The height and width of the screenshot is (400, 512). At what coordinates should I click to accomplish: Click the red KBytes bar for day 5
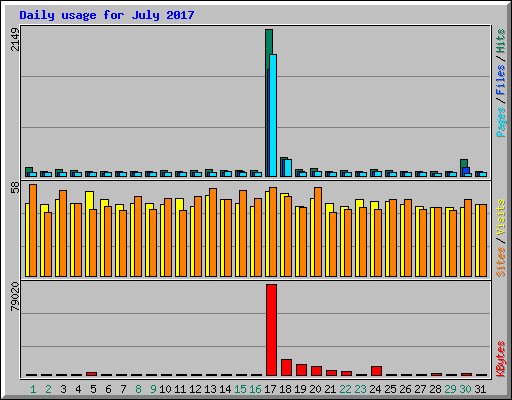91,374
